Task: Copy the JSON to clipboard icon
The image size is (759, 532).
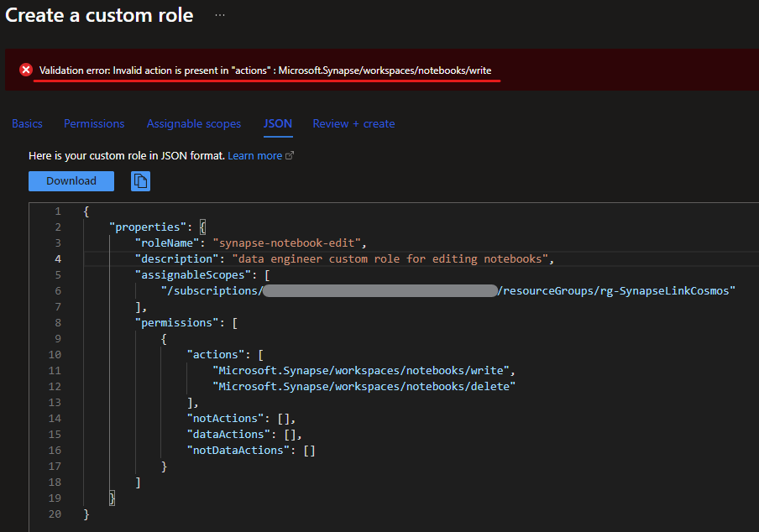Action: 140,181
